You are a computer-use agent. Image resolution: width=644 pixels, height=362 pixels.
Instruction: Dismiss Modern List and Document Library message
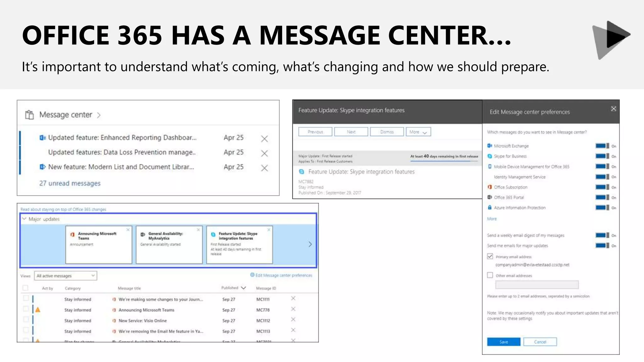click(264, 168)
